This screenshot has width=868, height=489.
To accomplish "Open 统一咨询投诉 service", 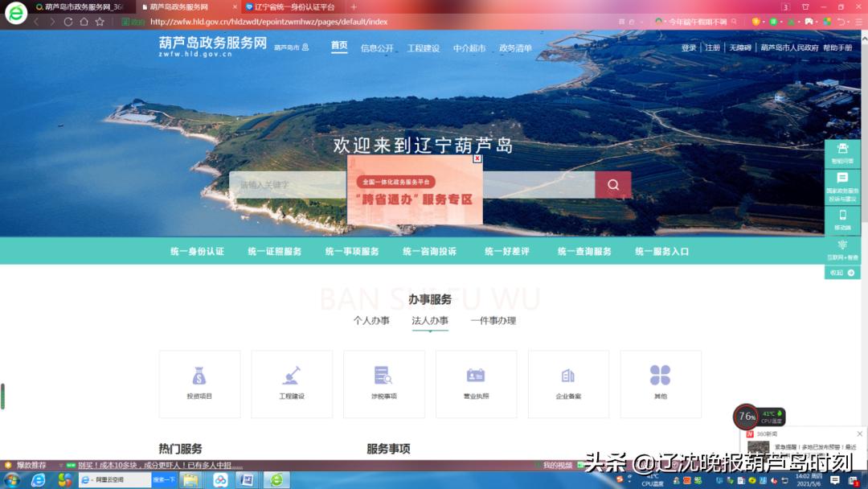I will (x=429, y=252).
